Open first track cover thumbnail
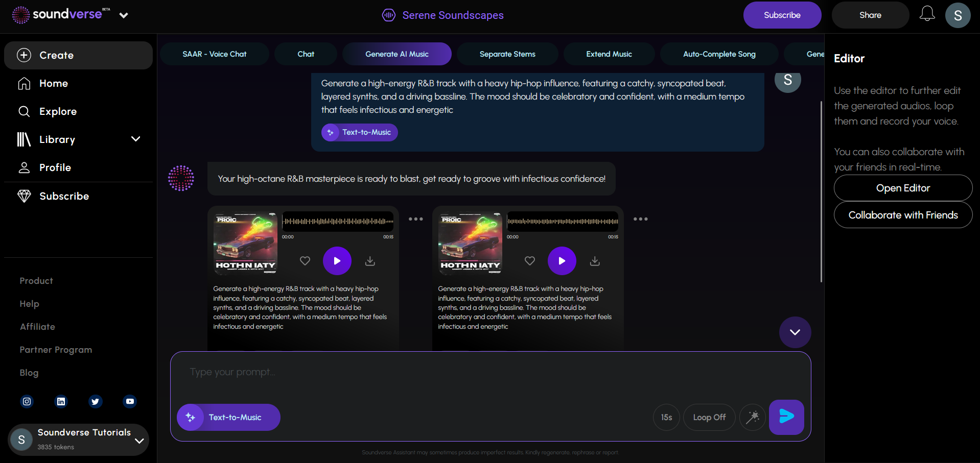Image resolution: width=980 pixels, height=463 pixels. pos(245,243)
